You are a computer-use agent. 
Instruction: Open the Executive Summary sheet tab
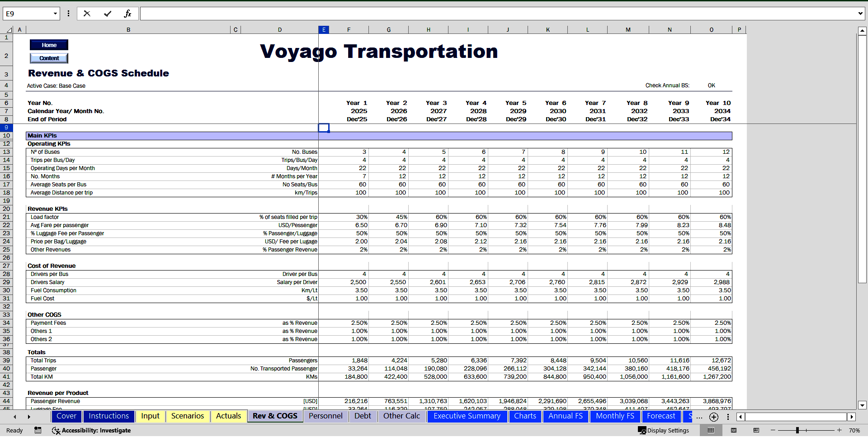point(467,416)
